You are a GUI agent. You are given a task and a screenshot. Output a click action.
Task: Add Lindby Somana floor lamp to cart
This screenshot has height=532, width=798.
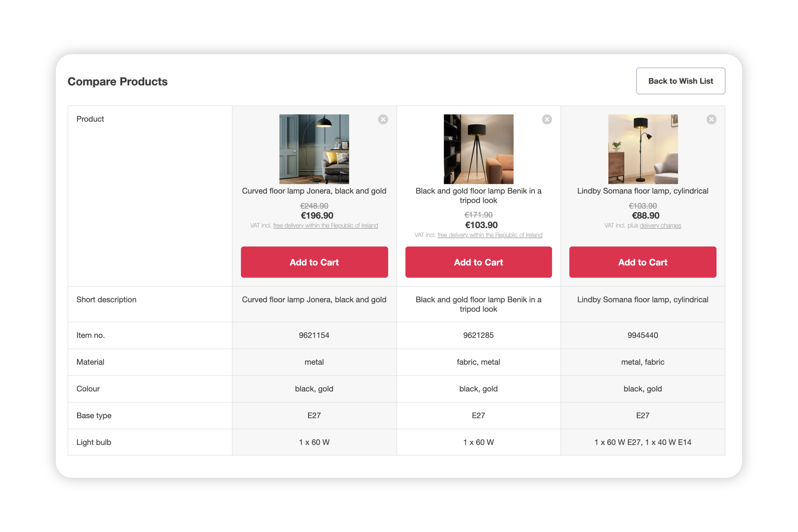pos(643,262)
